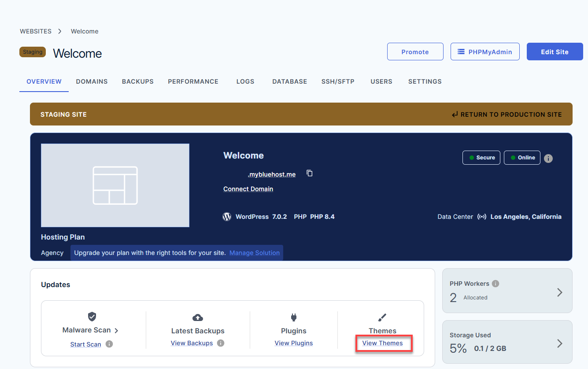Click the Malware Scan shield icon
Viewport: 588px width, 369px height.
(92, 317)
